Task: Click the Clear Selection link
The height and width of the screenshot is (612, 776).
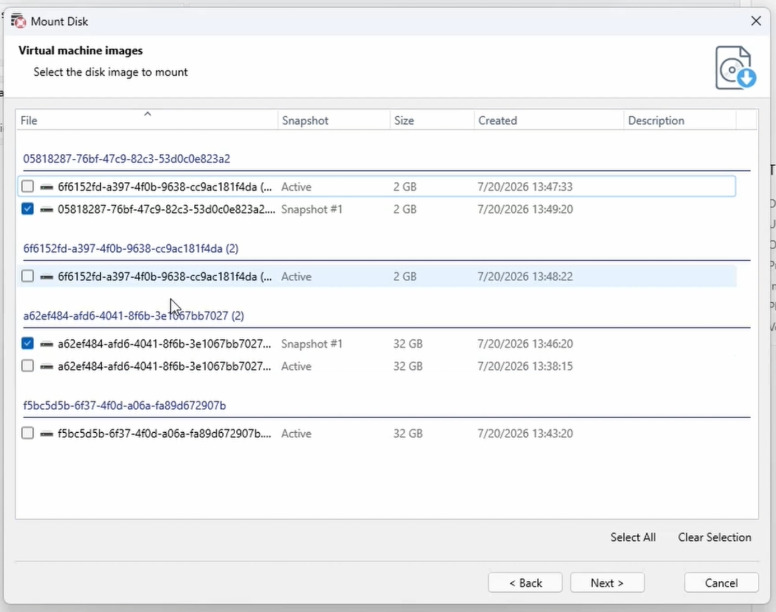Action: point(715,537)
